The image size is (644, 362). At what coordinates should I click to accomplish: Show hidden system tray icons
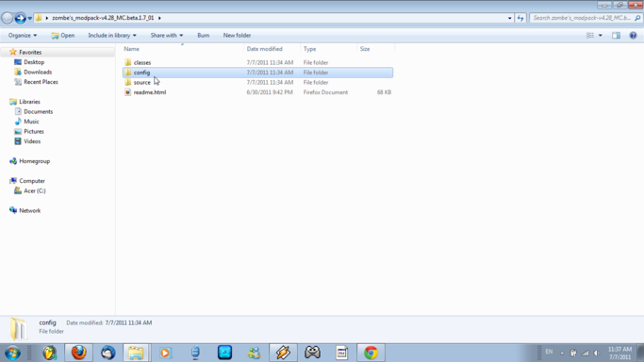[562, 353]
